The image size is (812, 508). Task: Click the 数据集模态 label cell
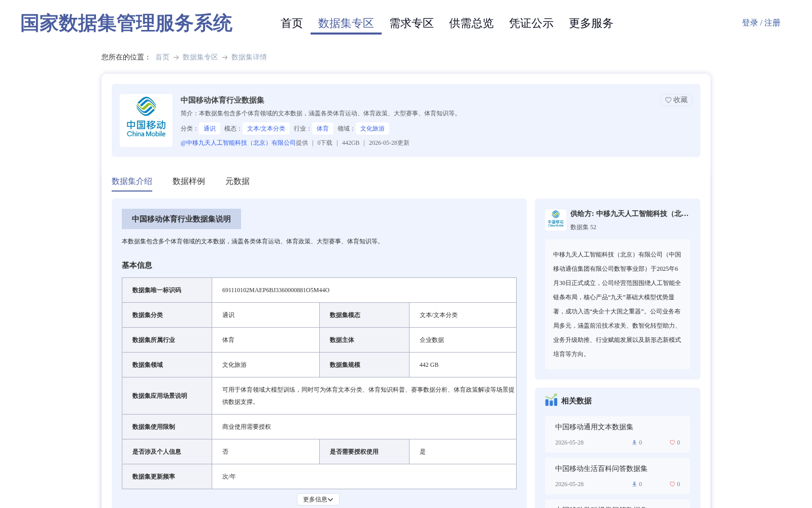pyautogui.click(x=364, y=315)
